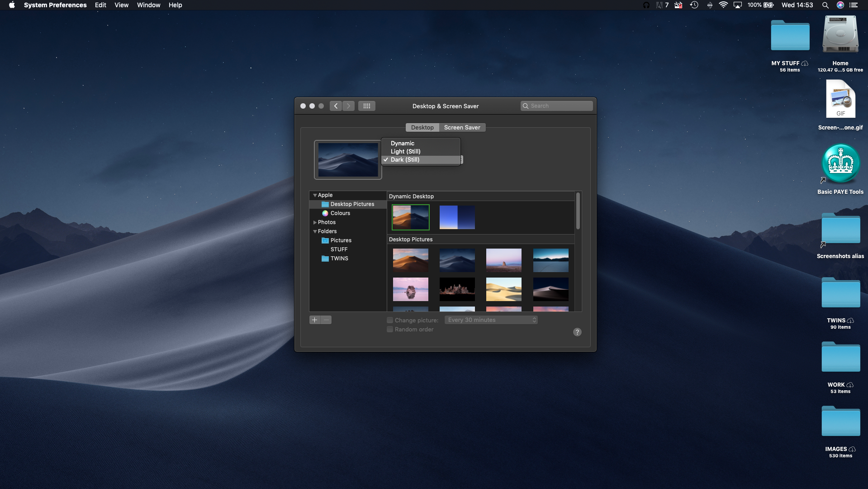This screenshot has width=868, height=489.
Task: Select Colours in the sidebar
Action: (x=340, y=213)
